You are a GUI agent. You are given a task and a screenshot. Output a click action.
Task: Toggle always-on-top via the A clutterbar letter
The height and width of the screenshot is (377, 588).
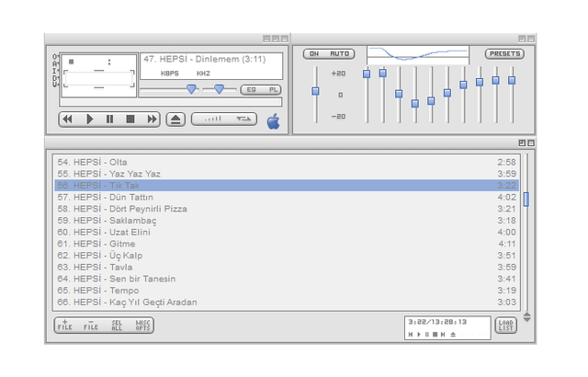coord(55,63)
